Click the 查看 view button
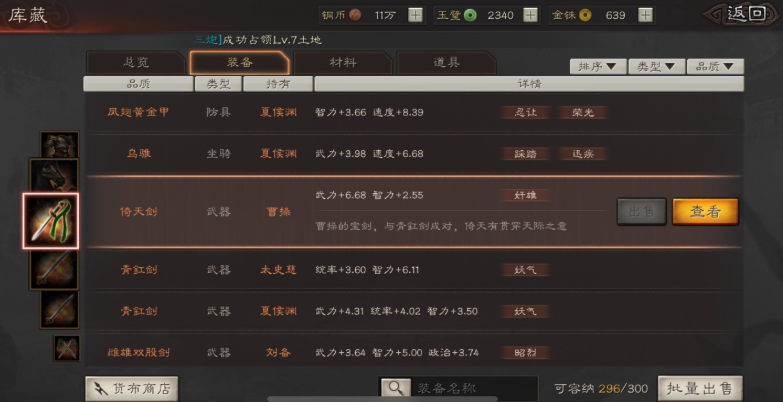Screen dimensions: 783x402 705,212
